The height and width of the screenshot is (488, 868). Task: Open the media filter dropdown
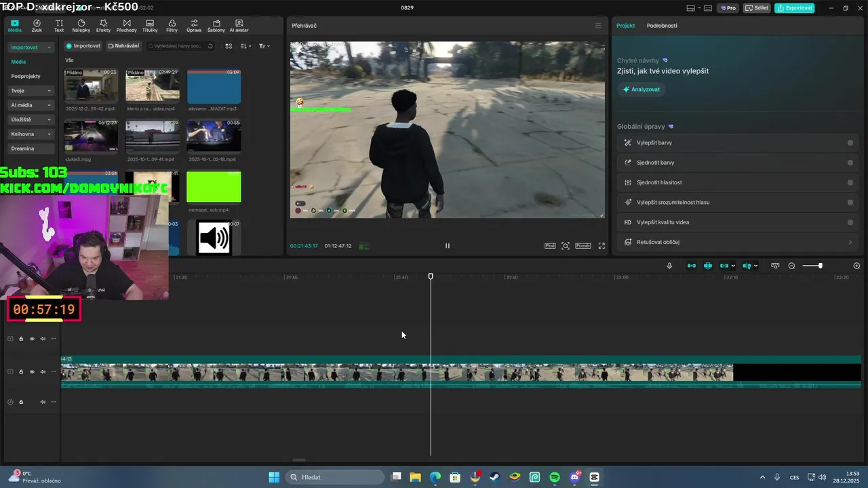[263, 46]
